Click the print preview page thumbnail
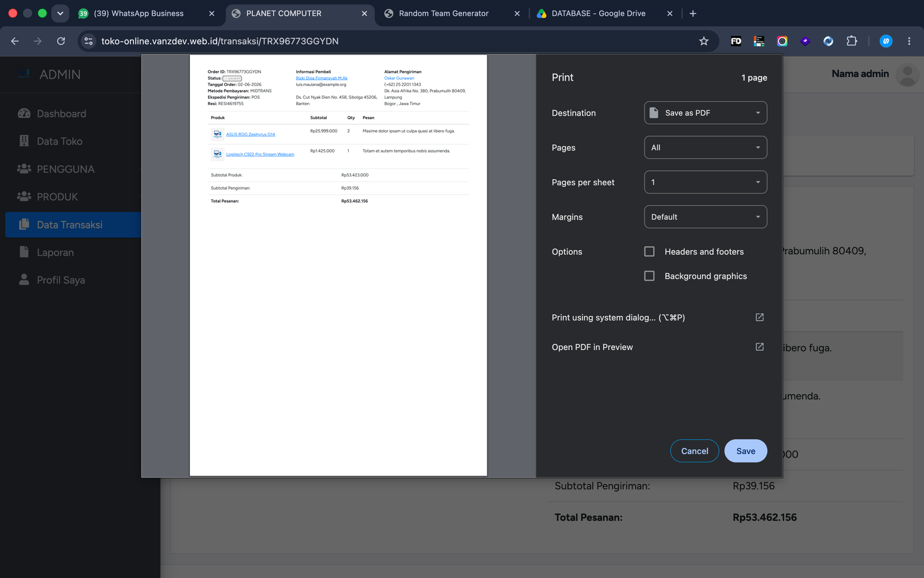The width and height of the screenshot is (924, 578). point(338,265)
